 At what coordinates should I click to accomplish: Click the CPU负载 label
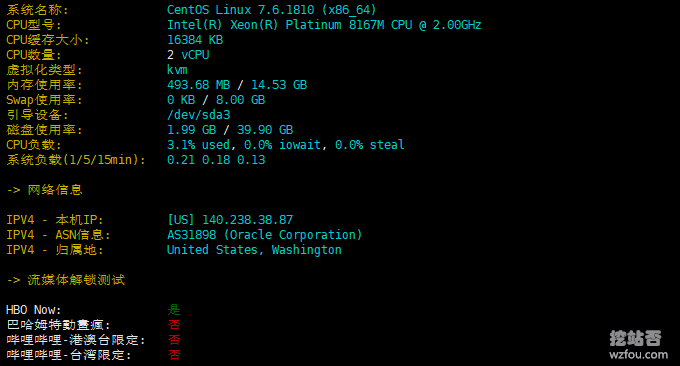[x=34, y=144]
